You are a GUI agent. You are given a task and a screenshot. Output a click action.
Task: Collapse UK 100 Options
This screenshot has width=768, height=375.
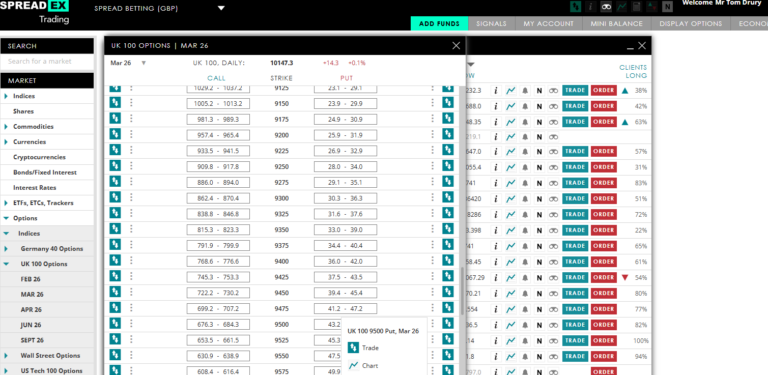(6, 264)
